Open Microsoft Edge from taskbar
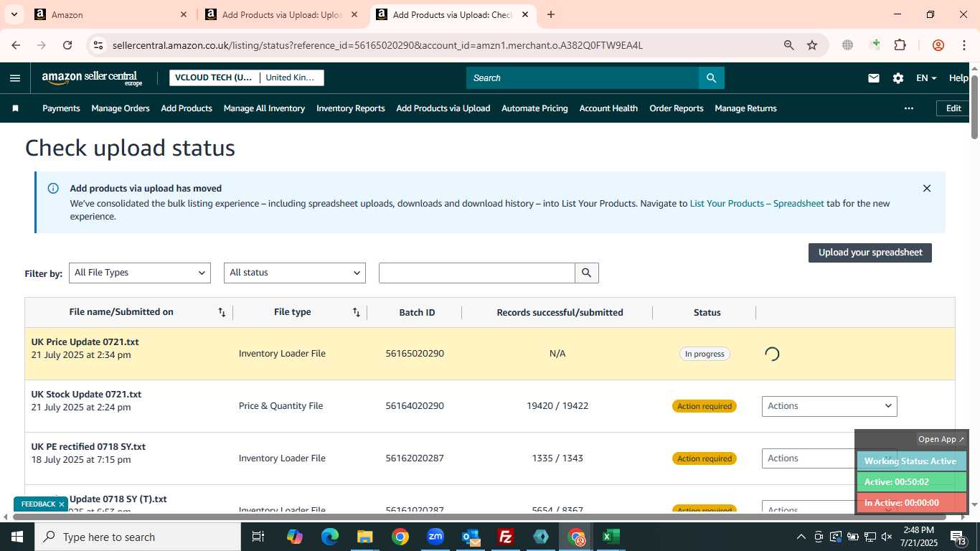 (330, 537)
